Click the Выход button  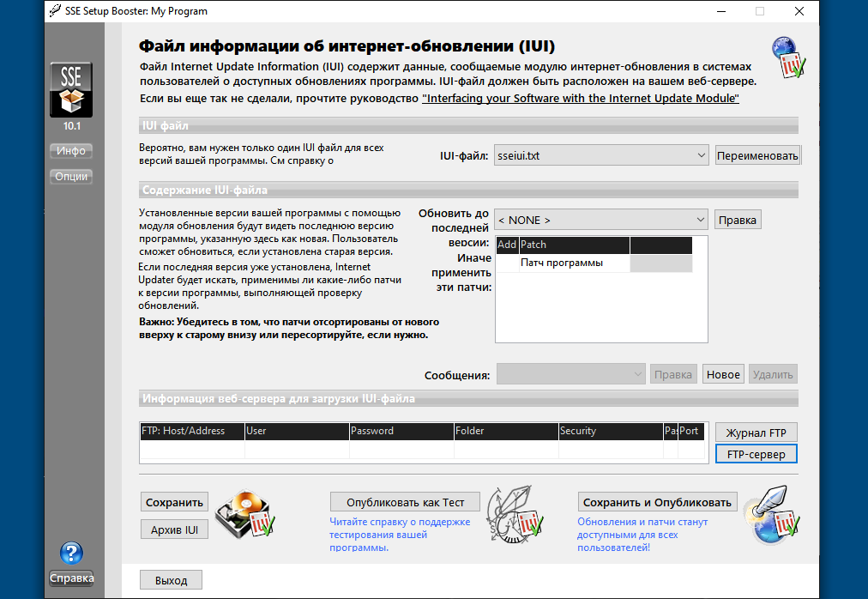[x=171, y=580]
